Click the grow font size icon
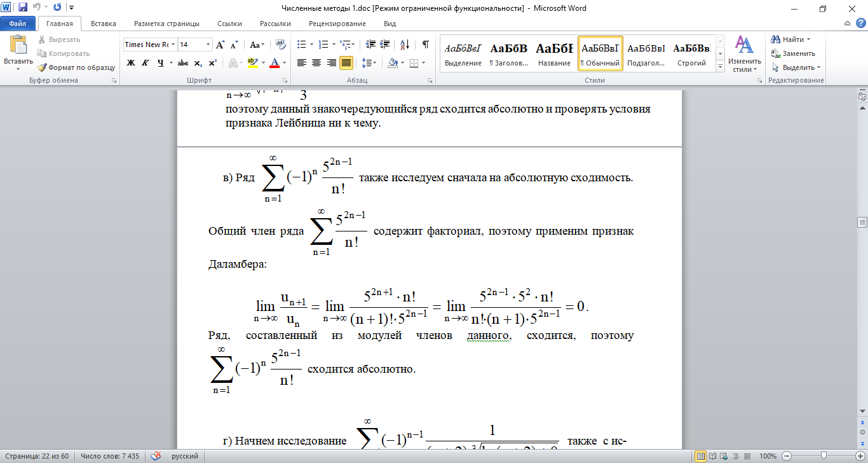The width and height of the screenshot is (868, 463). coord(220,45)
